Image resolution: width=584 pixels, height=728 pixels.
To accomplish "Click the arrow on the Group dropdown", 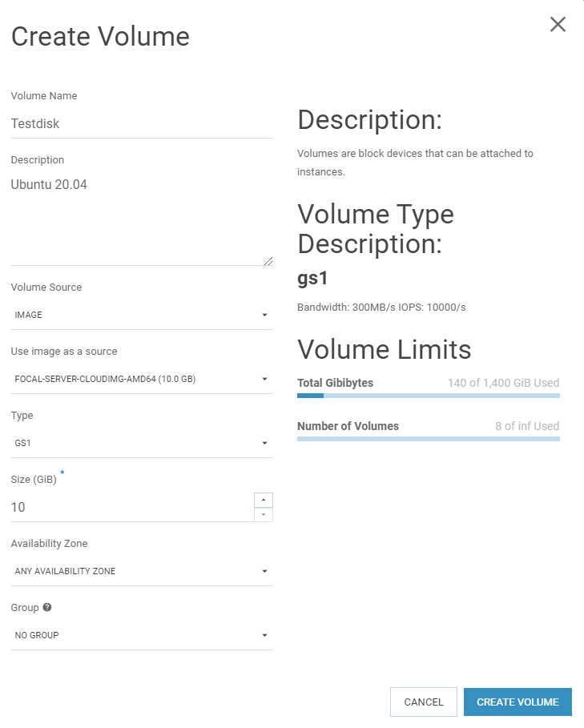I will [x=264, y=635].
